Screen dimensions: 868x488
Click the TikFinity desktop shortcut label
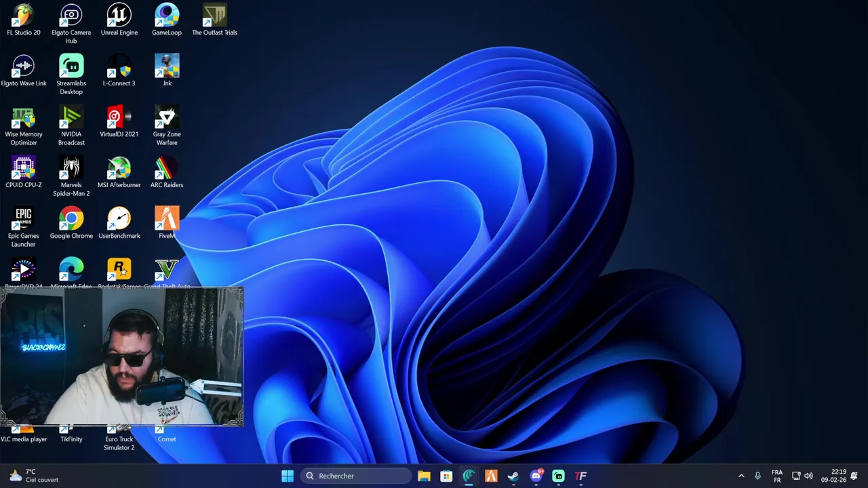click(71, 439)
